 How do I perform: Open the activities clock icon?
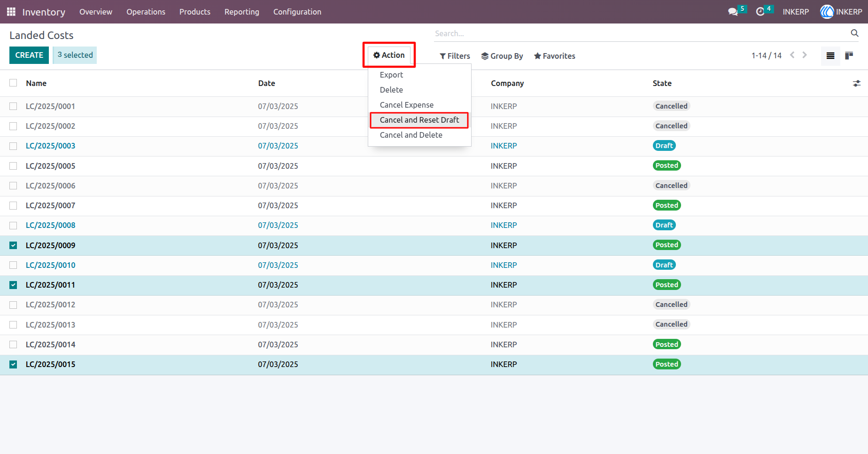760,12
